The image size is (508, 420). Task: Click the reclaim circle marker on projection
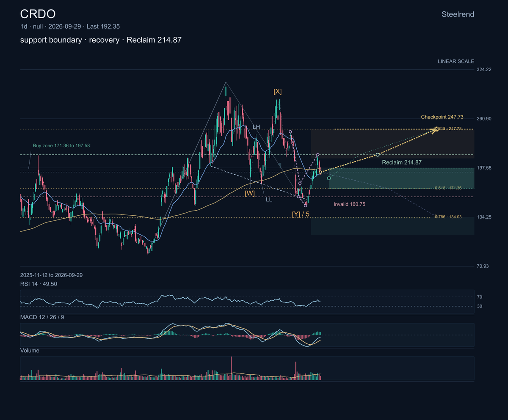(x=378, y=155)
